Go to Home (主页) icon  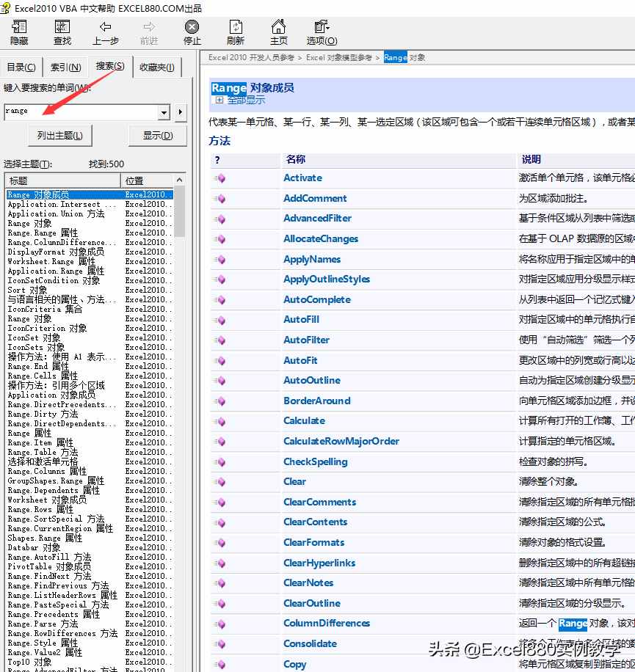[x=278, y=27]
